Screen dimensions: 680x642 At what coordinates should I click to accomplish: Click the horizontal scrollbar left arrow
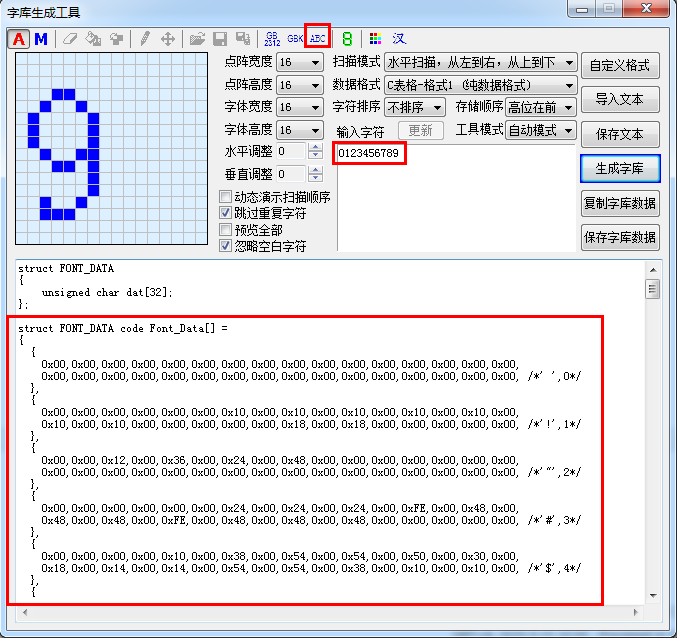25,613
